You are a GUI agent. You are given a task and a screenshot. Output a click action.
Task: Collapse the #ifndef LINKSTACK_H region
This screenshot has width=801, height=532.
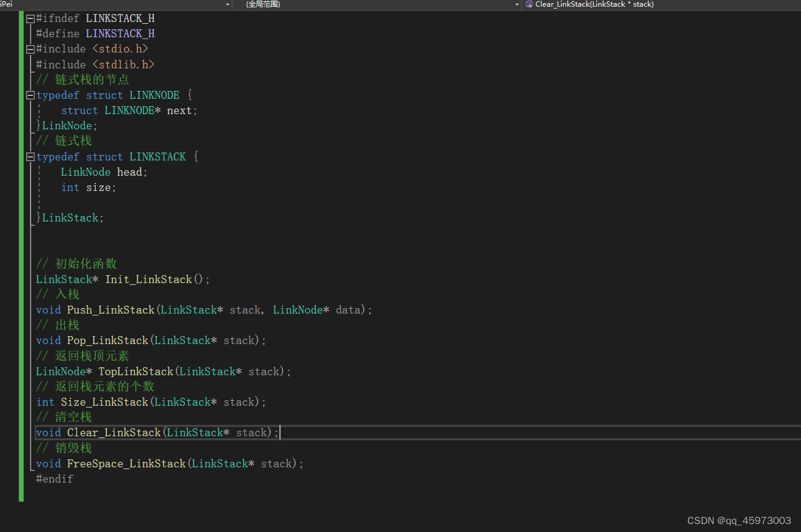coord(31,19)
